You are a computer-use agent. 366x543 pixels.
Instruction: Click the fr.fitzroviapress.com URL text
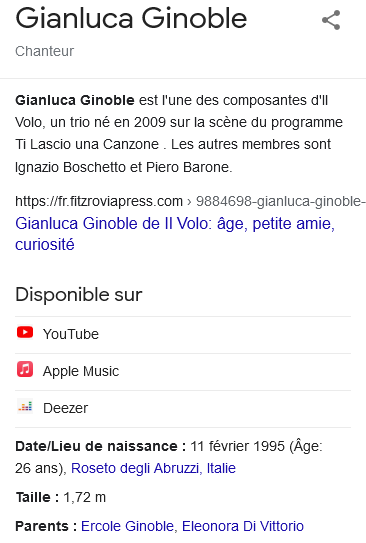[99, 201]
